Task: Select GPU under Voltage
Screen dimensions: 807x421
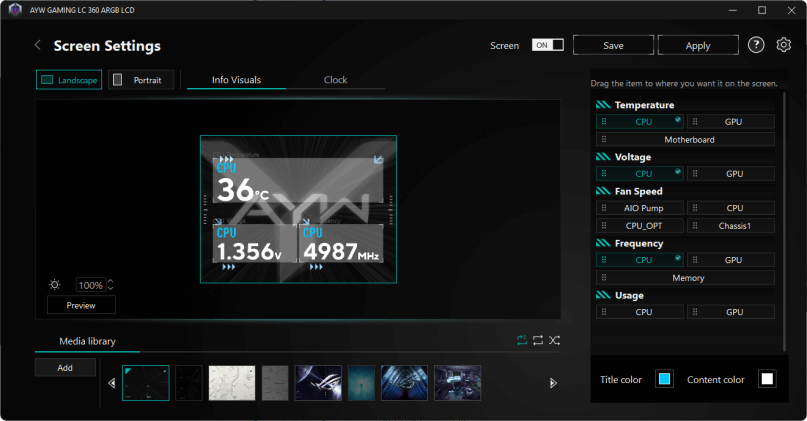Action: 731,174
